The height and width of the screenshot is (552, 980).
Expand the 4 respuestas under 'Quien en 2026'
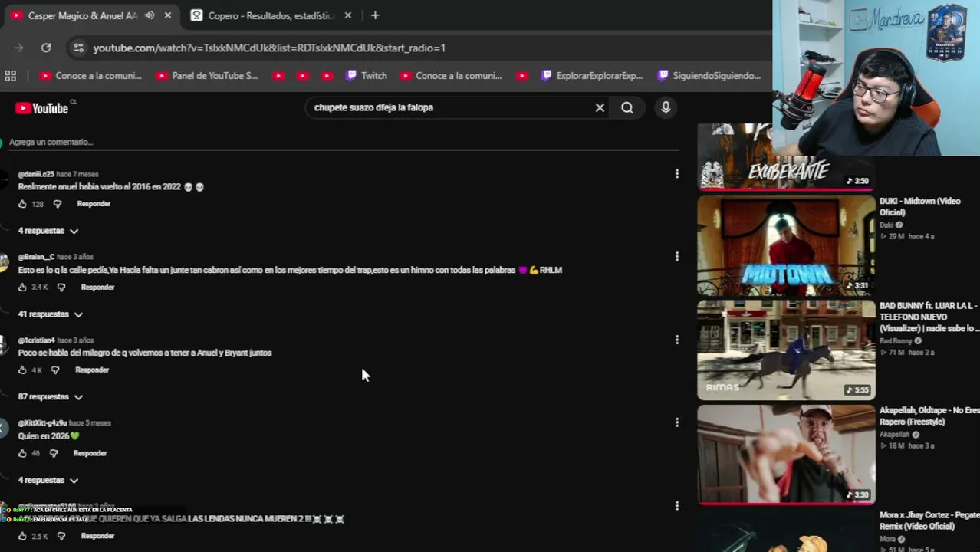coord(48,481)
